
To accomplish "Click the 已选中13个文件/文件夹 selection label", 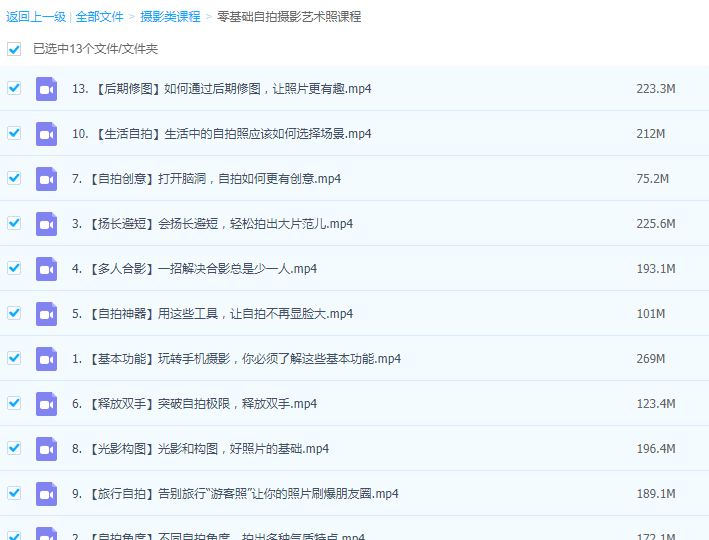I will coord(95,49).
